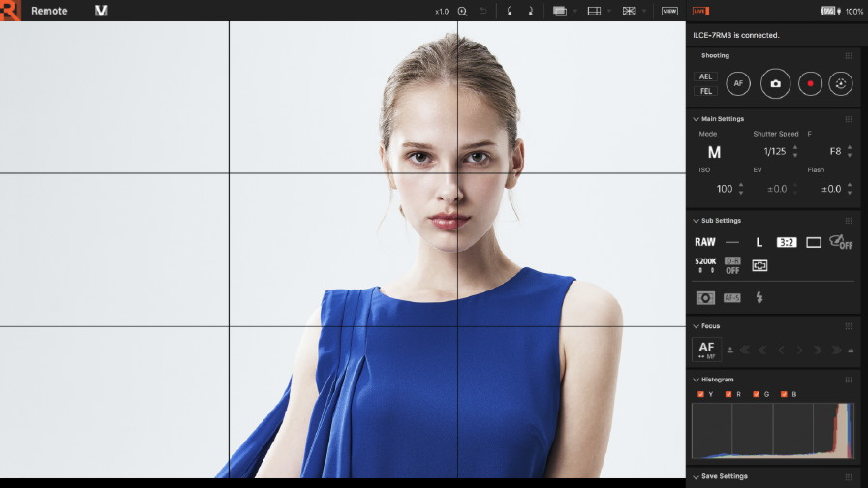This screenshot has height=488, width=868.
Task: Click the AF autofocus circle button
Action: coord(738,83)
